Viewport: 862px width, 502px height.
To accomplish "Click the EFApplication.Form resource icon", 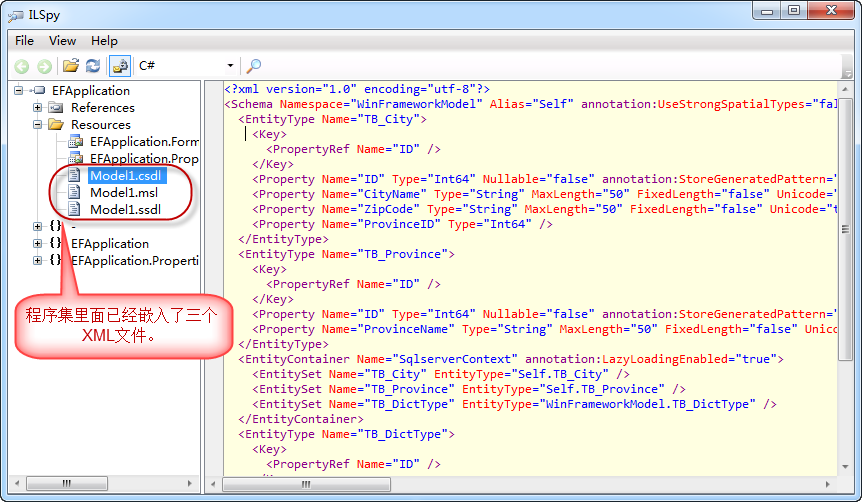I will tap(75, 142).
